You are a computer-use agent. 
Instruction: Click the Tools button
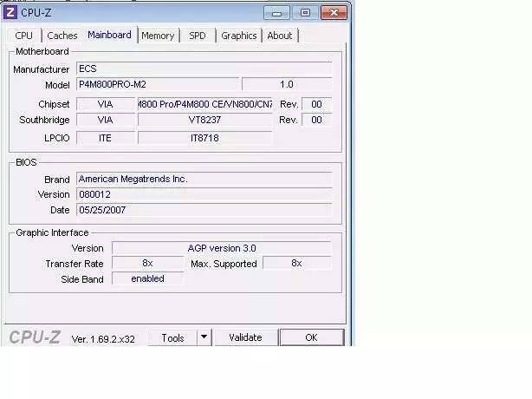[172, 338]
